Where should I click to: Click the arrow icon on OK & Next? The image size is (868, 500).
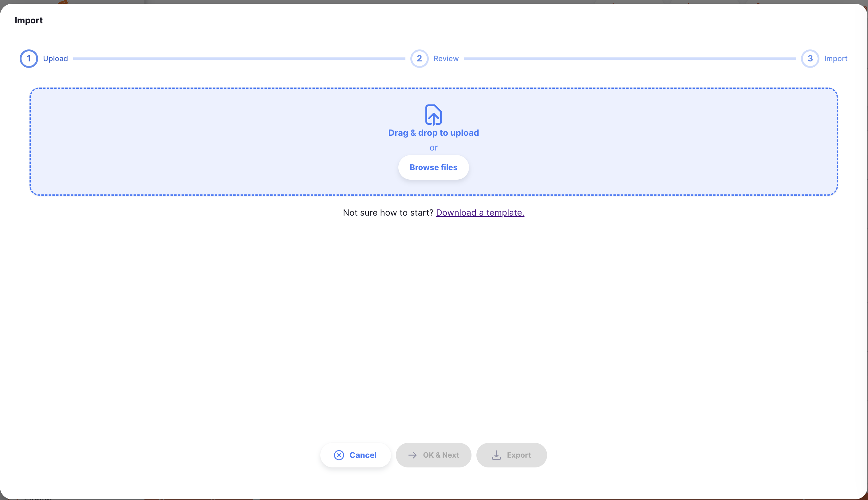(x=412, y=455)
